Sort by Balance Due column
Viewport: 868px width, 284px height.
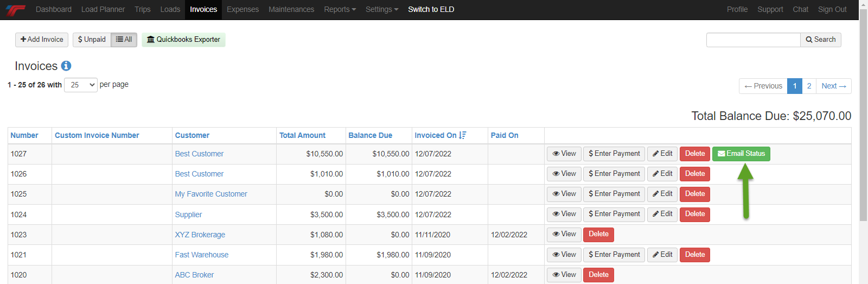tap(370, 135)
